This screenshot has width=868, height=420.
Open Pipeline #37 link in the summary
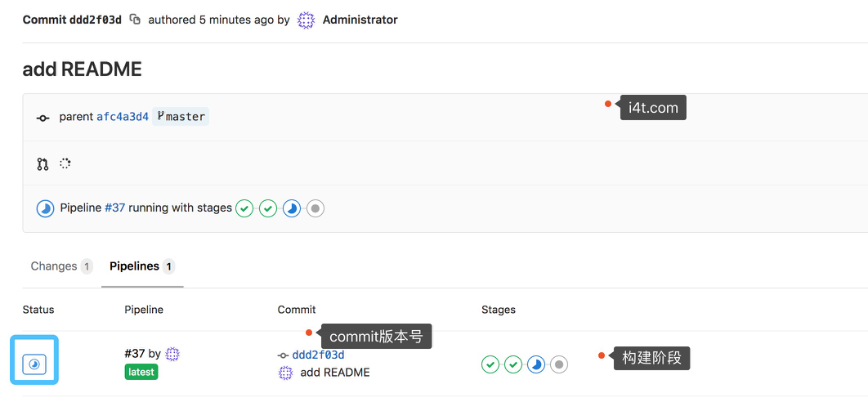tap(114, 208)
